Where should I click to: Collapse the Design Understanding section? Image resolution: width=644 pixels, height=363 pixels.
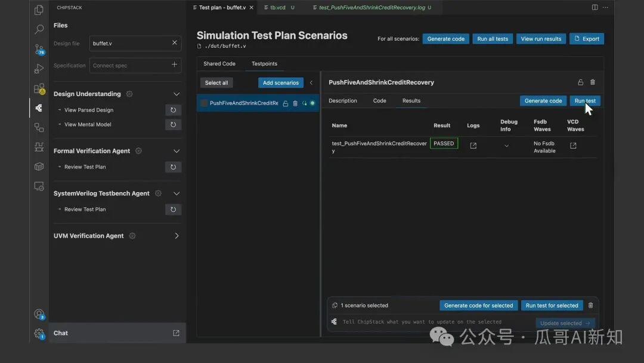pyautogui.click(x=176, y=94)
